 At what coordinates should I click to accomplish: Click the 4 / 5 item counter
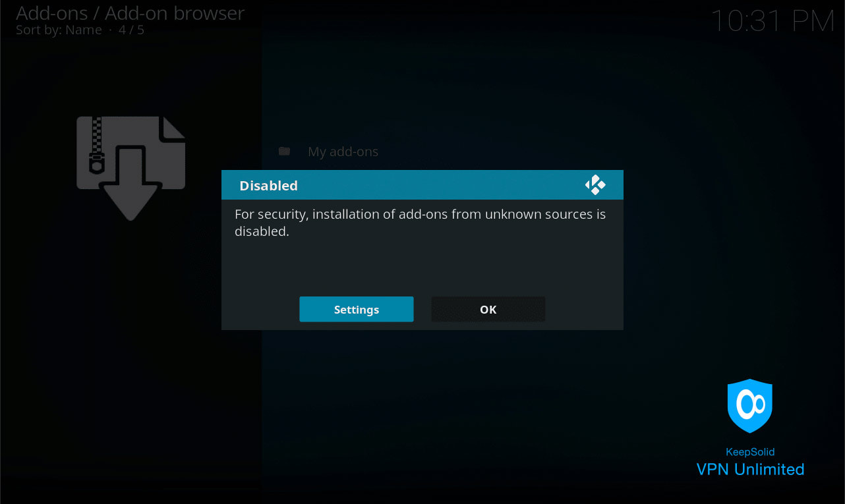click(x=131, y=30)
